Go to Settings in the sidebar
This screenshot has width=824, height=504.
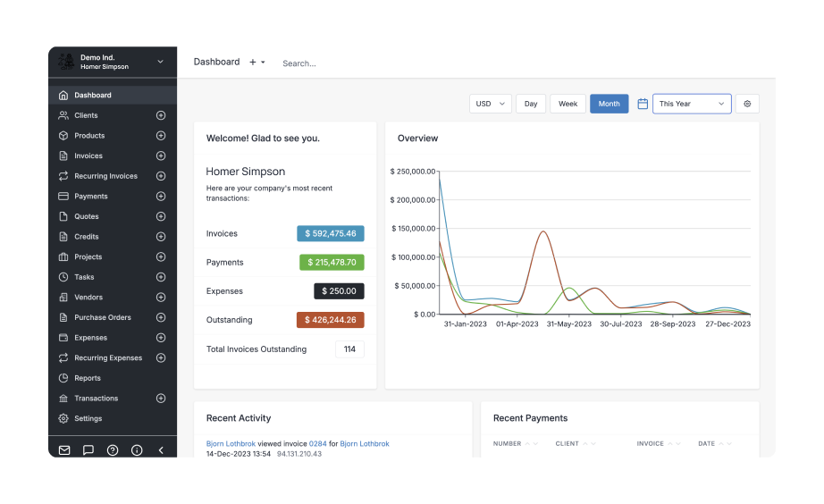(x=88, y=418)
